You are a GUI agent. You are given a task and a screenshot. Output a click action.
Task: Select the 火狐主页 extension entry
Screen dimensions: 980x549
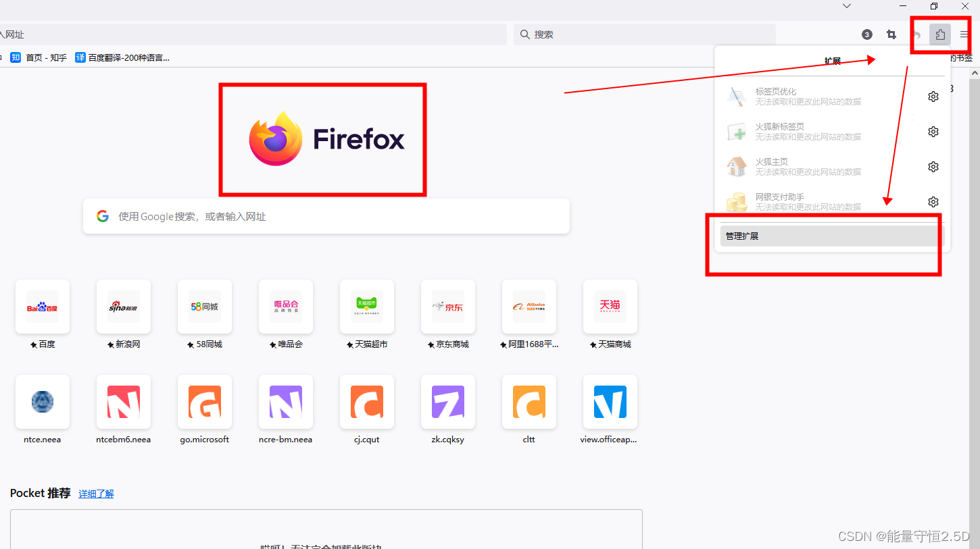pos(820,167)
